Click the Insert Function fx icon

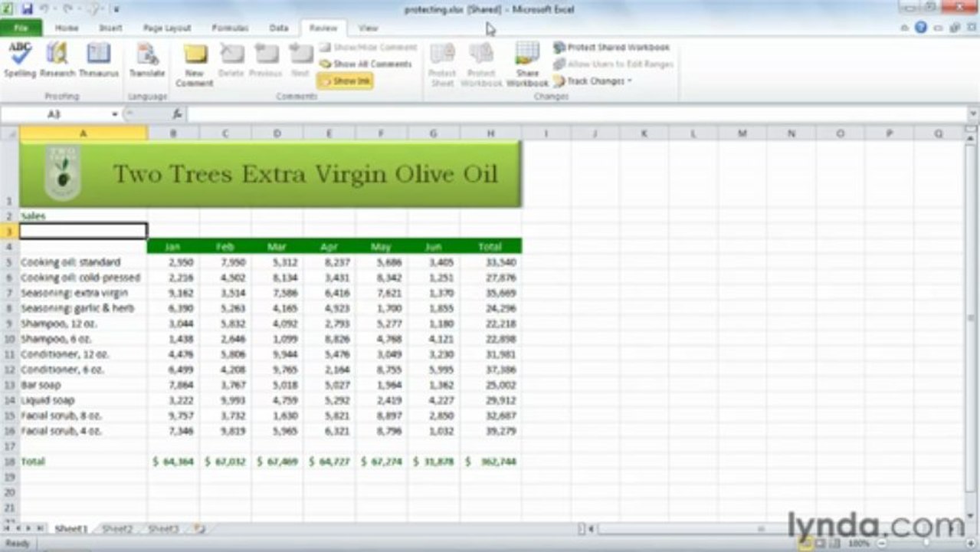coord(177,114)
